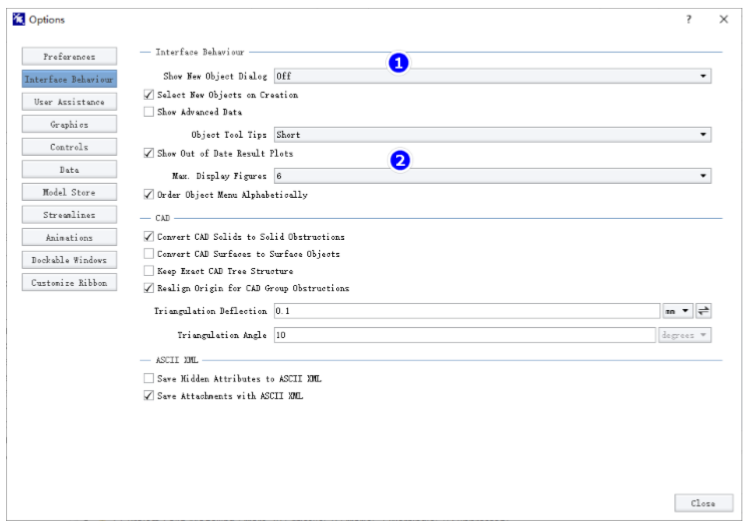Open the Model Store section
Image resolution: width=747 pixels, height=526 pixels.
(x=69, y=192)
